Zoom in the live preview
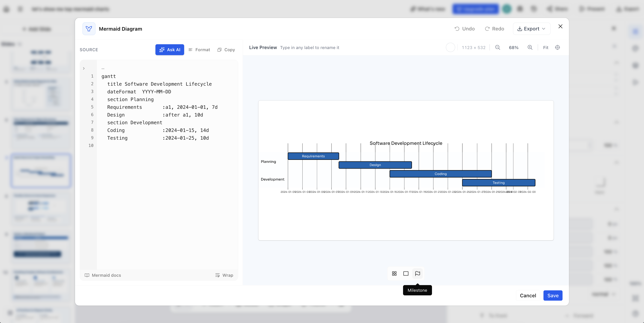This screenshot has height=323, width=644. click(x=530, y=48)
